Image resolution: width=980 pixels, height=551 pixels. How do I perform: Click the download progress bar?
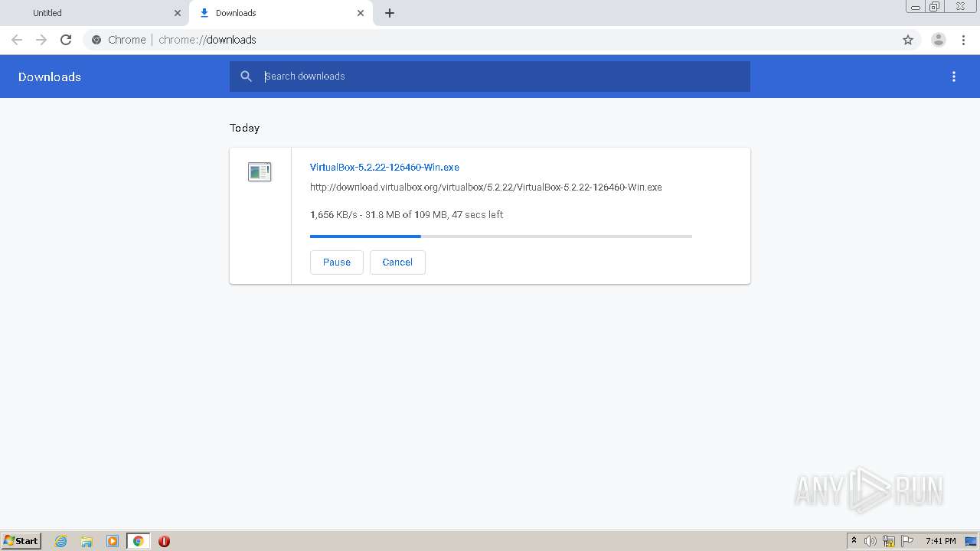coord(501,236)
